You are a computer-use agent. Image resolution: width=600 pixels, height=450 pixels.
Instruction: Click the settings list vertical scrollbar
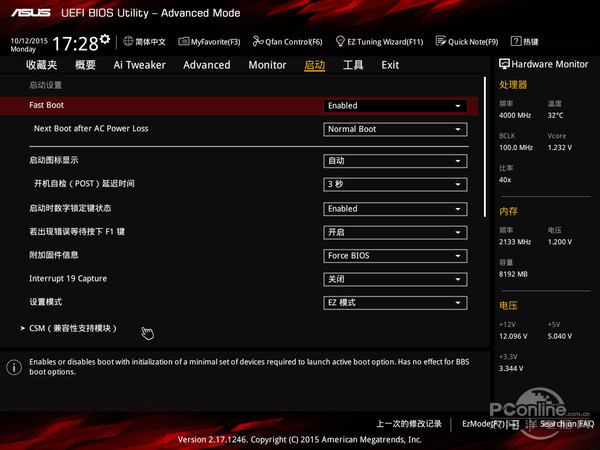pyautogui.click(x=485, y=147)
